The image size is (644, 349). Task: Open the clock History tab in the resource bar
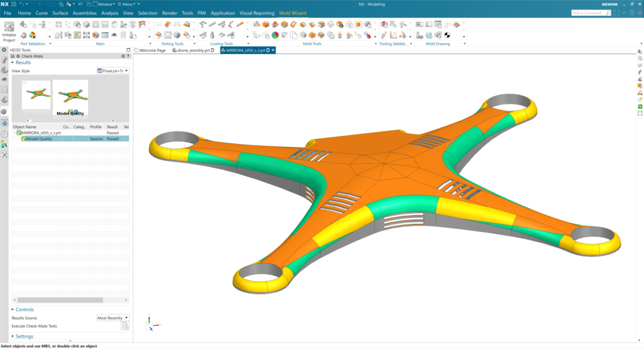click(x=4, y=134)
